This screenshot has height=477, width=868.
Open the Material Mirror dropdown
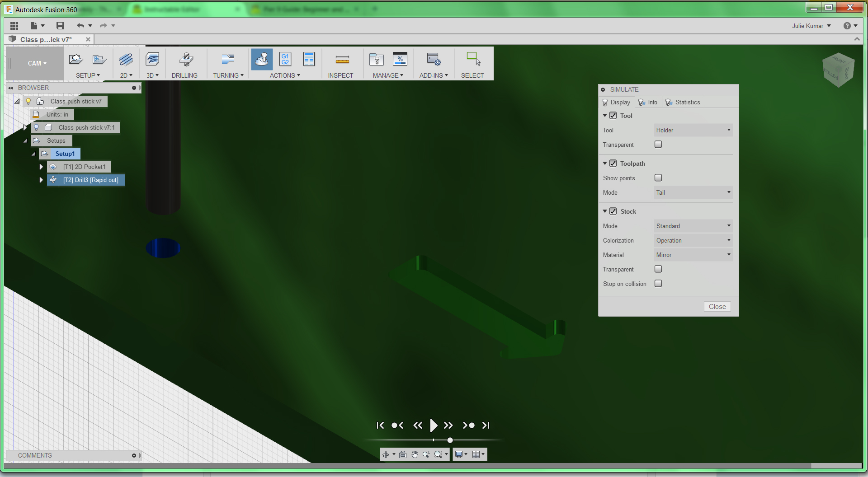pyautogui.click(x=693, y=255)
